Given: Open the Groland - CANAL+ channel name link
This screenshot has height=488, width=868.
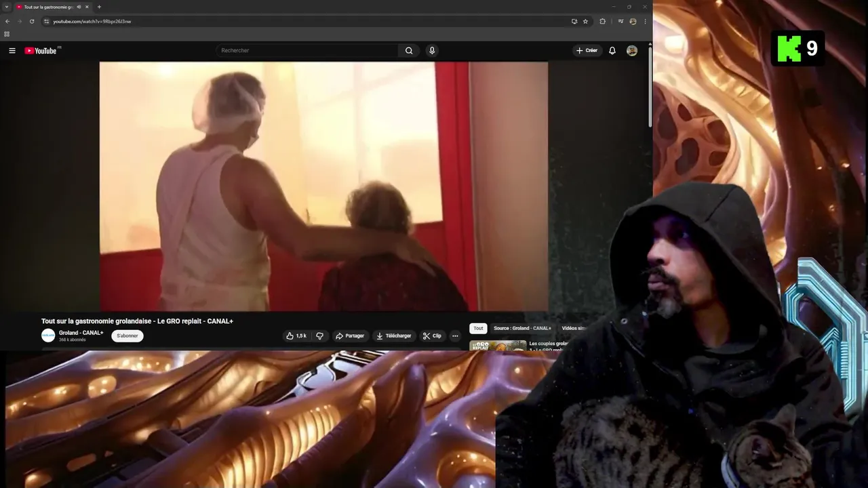Looking at the screenshot, I should coord(81,333).
